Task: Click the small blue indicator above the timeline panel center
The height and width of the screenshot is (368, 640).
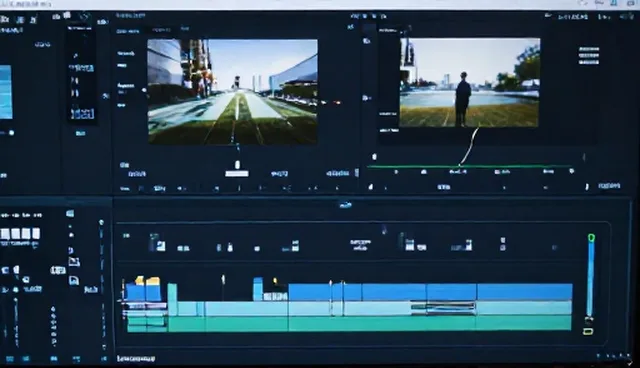Action: click(345, 205)
